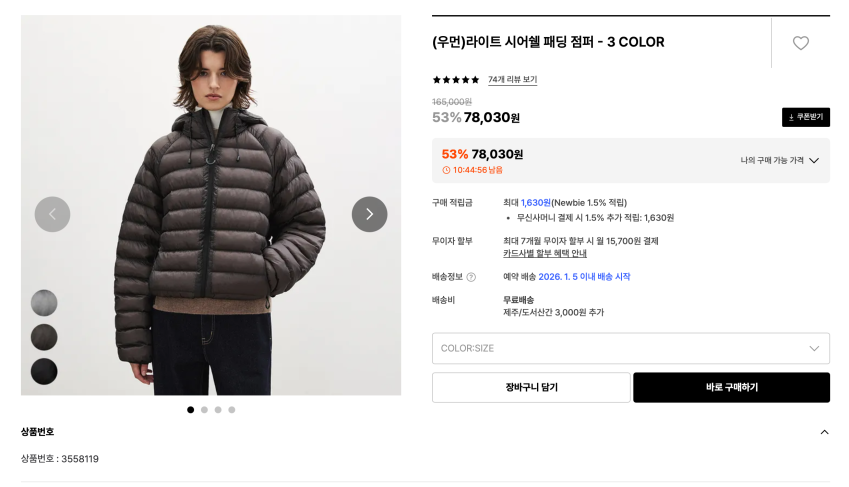Viewport: 849px width, 487px height.
Task: Open the 74 reviews link
Action: 512,80
